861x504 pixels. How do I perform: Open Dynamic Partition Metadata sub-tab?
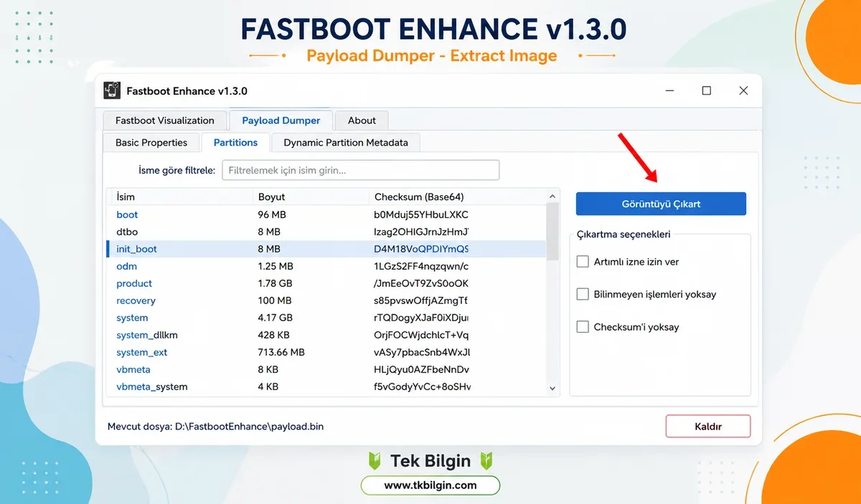[346, 143]
